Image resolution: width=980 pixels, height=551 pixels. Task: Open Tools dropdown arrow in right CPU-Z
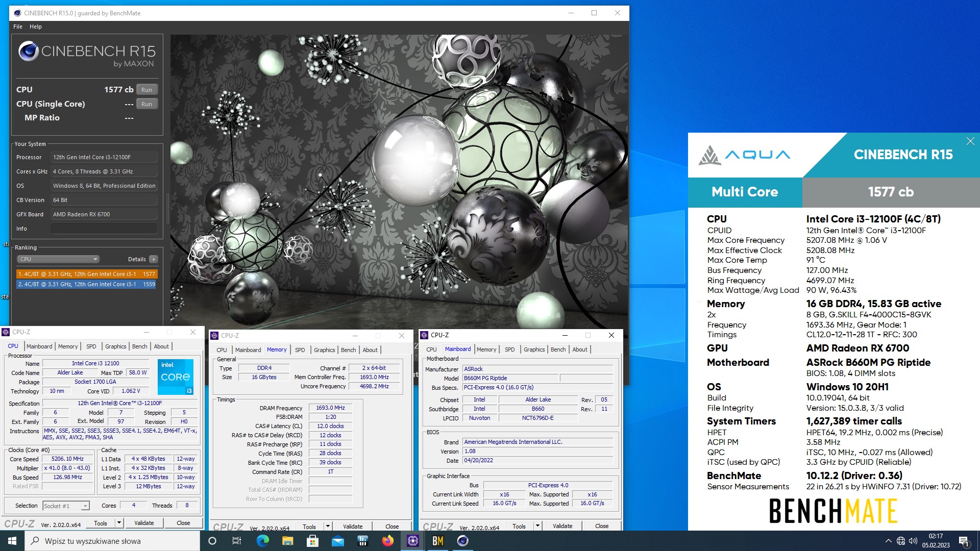tap(537, 526)
